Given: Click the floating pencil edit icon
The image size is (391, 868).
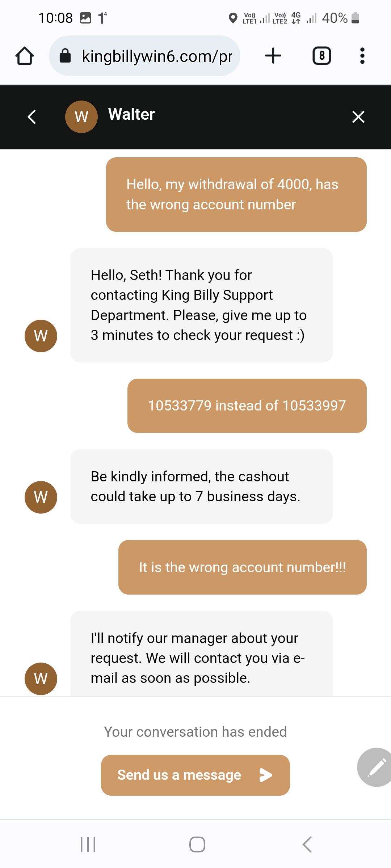Looking at the screenshot, I should pyautogui.click(x=377, y=767).
